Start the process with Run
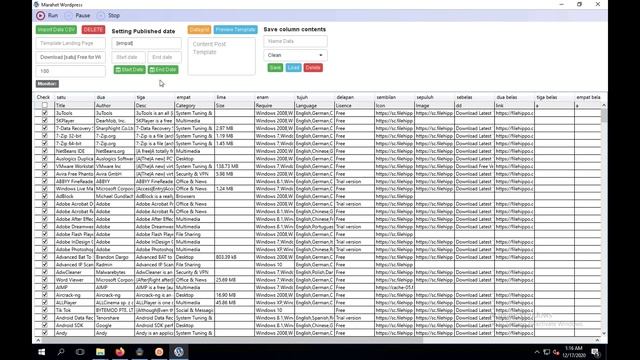 point(47,16)
